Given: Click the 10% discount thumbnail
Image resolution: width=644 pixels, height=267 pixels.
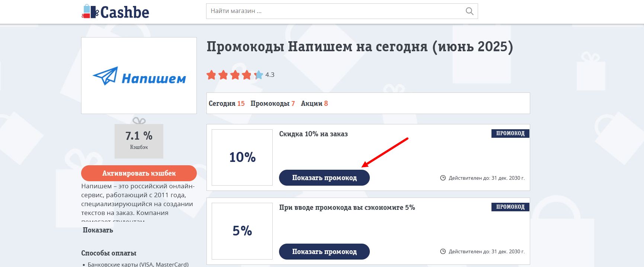Looking at the screenshot, I should click(x=242, y=157).
